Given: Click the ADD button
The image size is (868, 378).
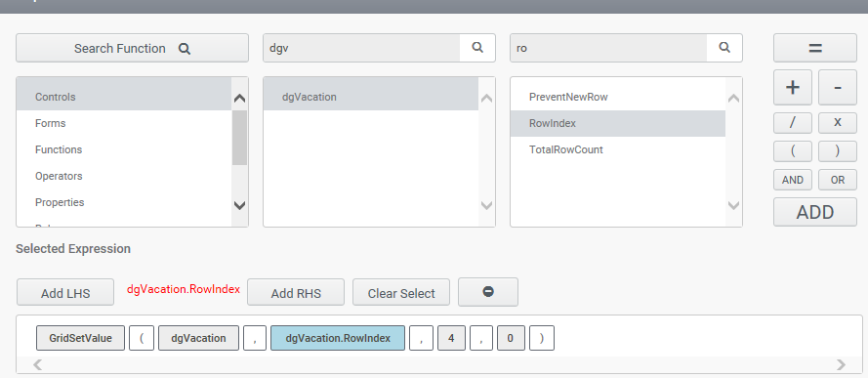Looking at the screenshot, I should [815, 212].
